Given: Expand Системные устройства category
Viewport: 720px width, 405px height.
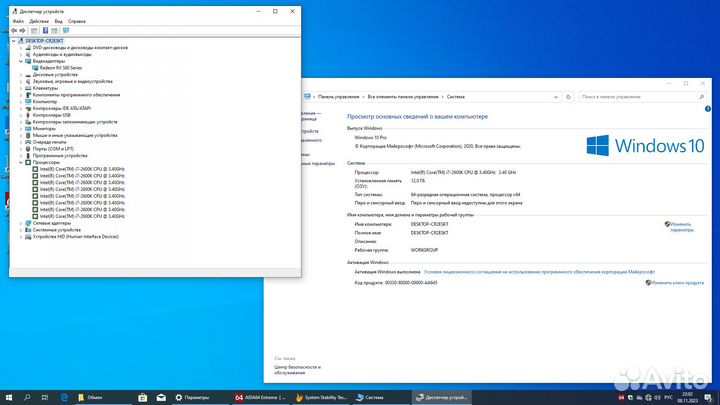Looking at the screenshot, I should 21,230.
